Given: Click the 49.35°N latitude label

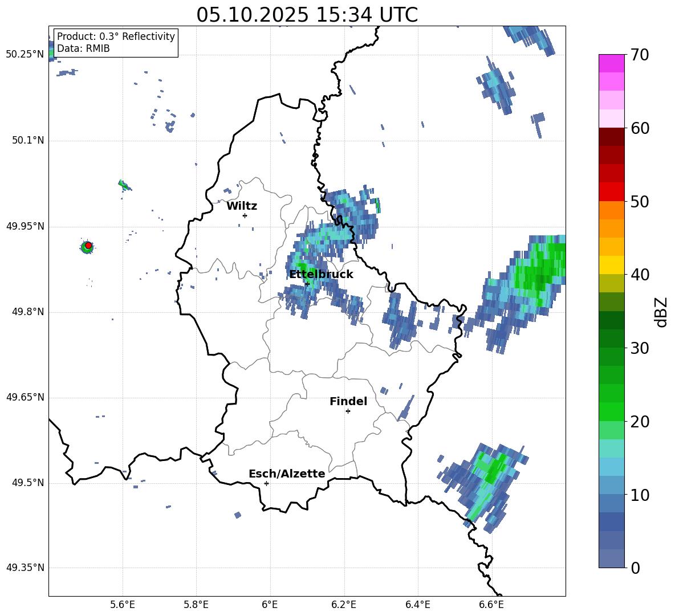Looking at the screenshot, I should (25, 568).
